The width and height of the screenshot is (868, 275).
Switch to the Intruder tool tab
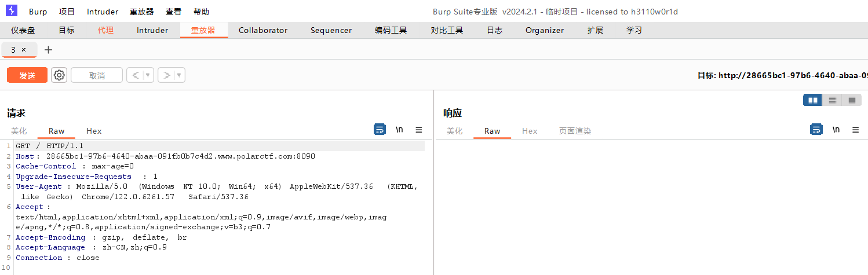(x=152, y=30)
